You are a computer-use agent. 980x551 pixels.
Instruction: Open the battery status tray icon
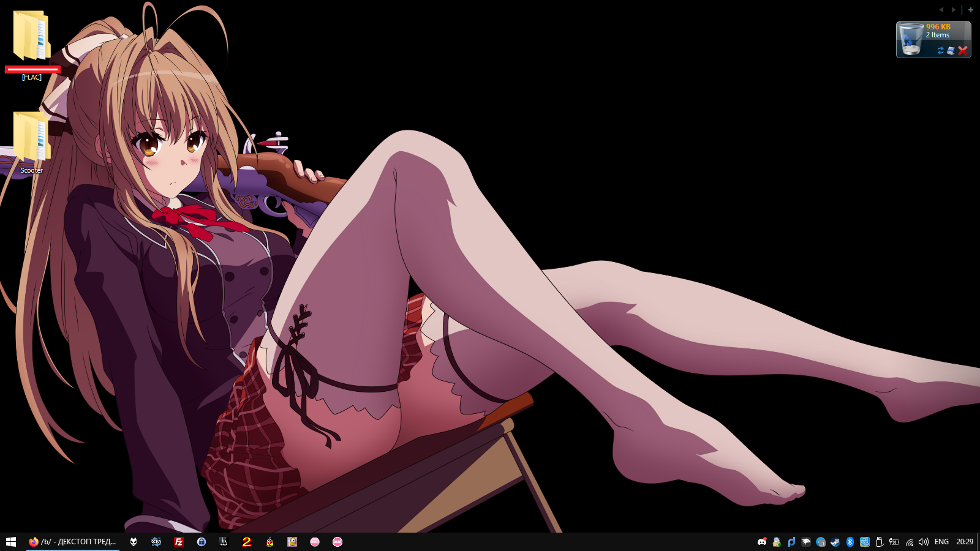(x=894, y=542)
